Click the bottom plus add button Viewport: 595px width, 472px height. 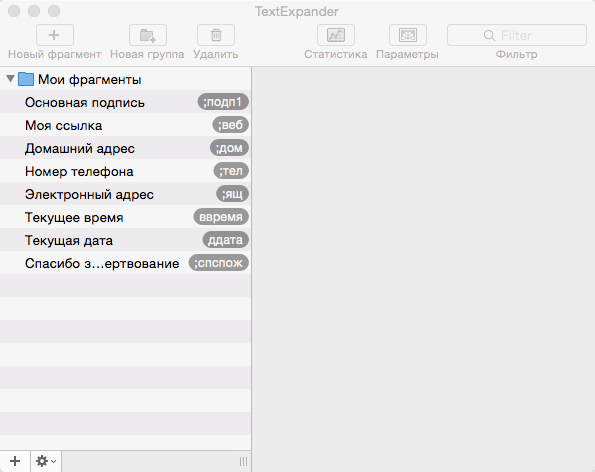click(15, 461)
